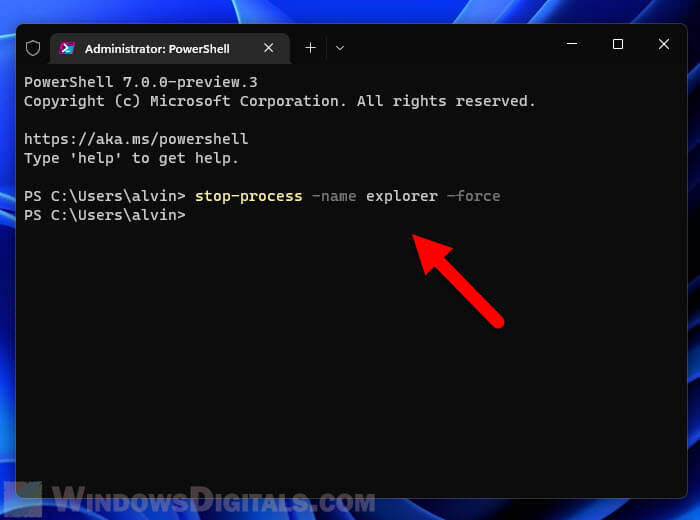The height and width of the screenshot is (520, 700).
Task: Minimize the terminal window
Action: click(572, 44)
